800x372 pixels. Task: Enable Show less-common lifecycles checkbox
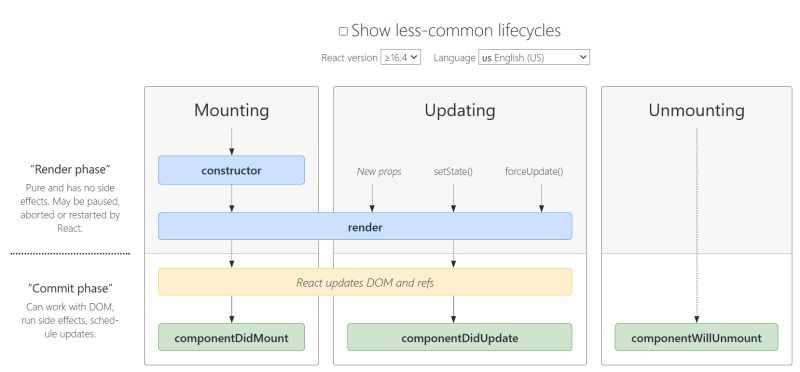pos(343,32)
